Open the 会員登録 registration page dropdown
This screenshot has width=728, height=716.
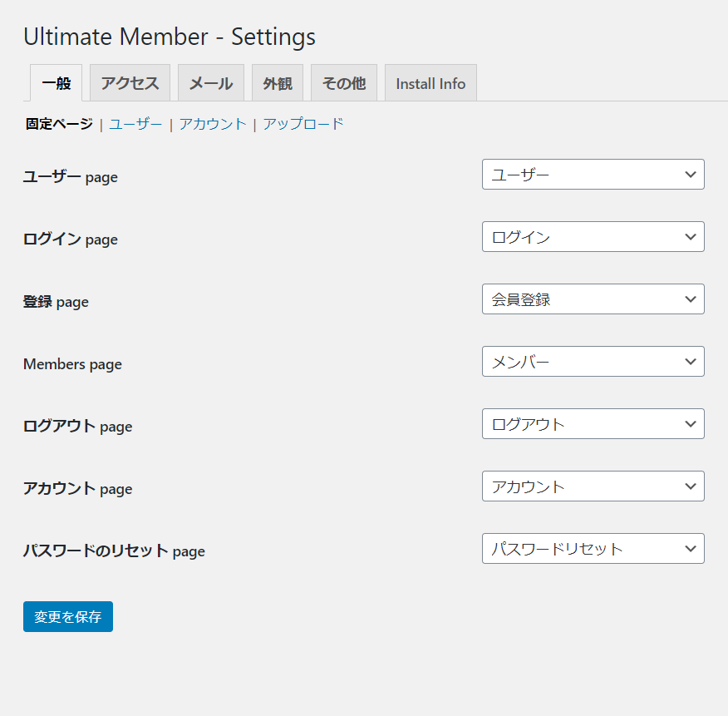coord(593,299)
